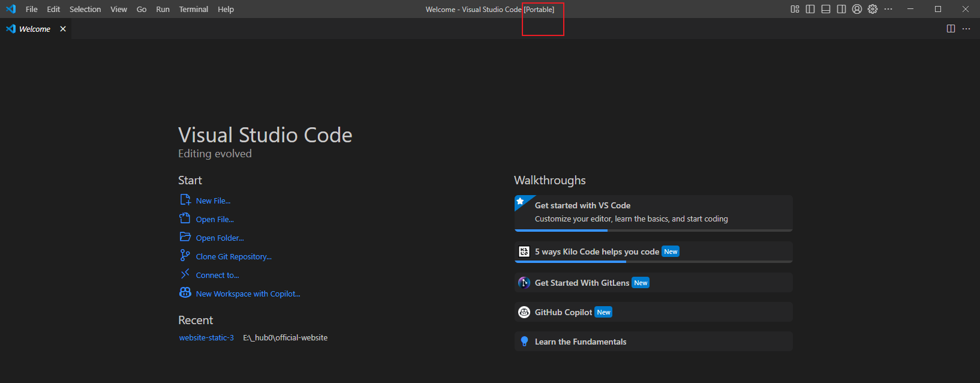
Task: Click the New File icon
Action: [x=185, y=200]
